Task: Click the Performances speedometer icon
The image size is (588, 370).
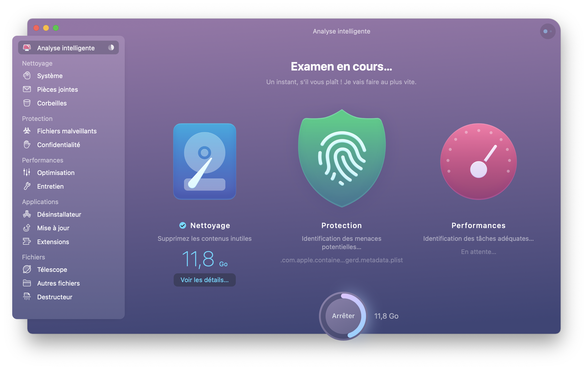Action: (x=478, y=163)
